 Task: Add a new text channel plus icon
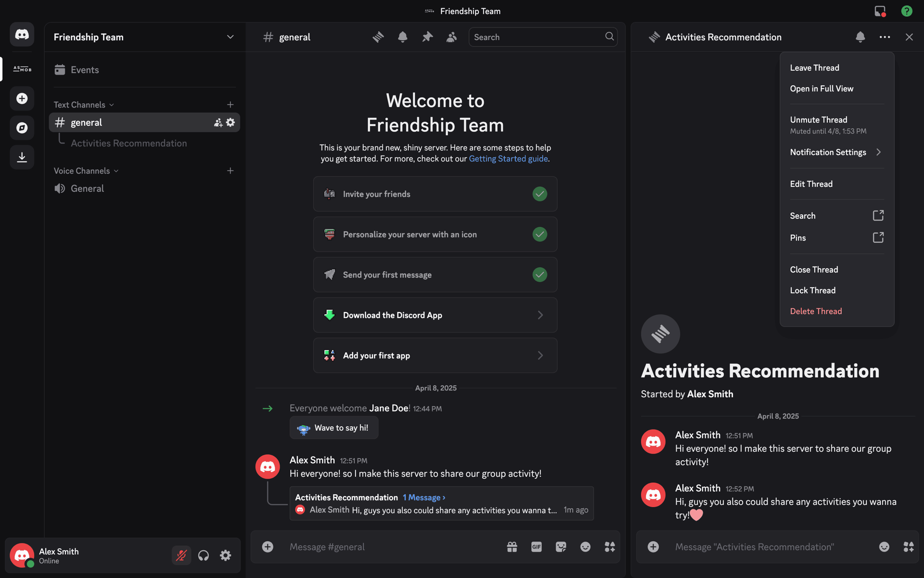231,105
